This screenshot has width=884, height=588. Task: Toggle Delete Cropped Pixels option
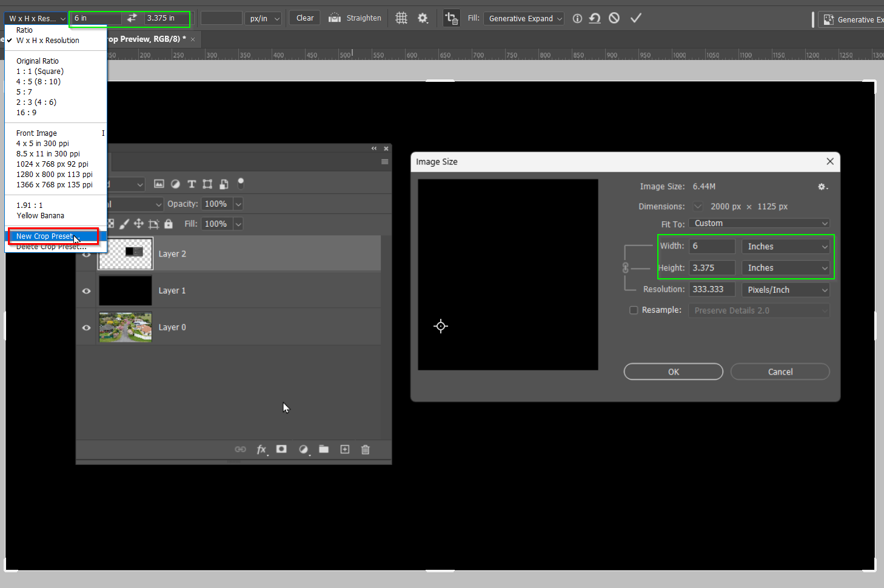pos(450,18)
